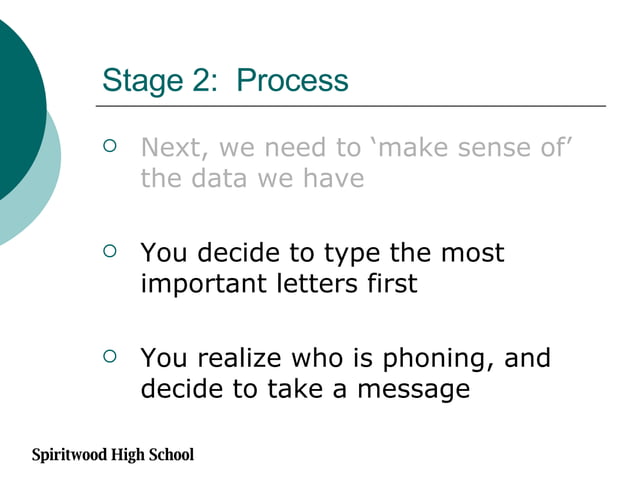Click 'You decide to type the most'
This screenshot has width=638, height=478.
pyautogui.click(x=322, y=253)
